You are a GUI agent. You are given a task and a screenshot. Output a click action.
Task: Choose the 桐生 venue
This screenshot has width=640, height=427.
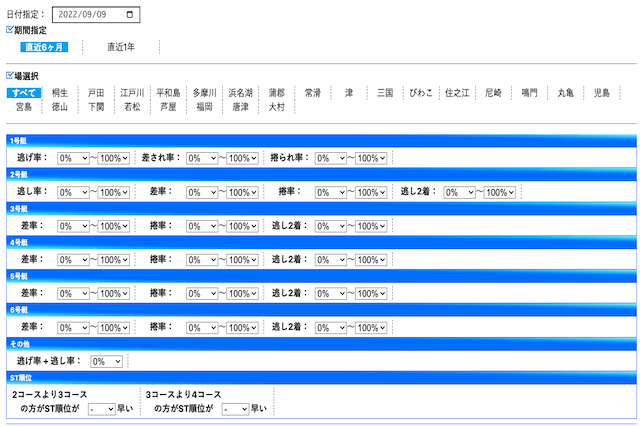pos(60,92)
